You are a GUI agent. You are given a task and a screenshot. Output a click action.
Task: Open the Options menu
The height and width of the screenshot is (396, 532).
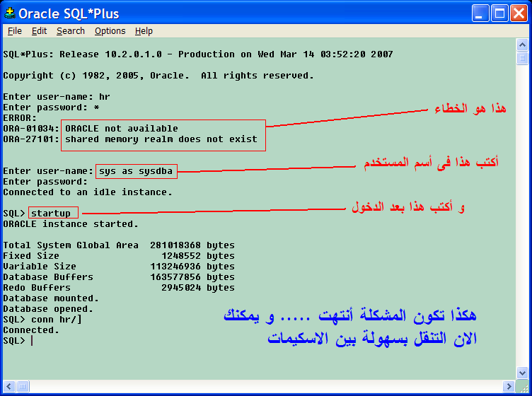click(x=110, y=31)
